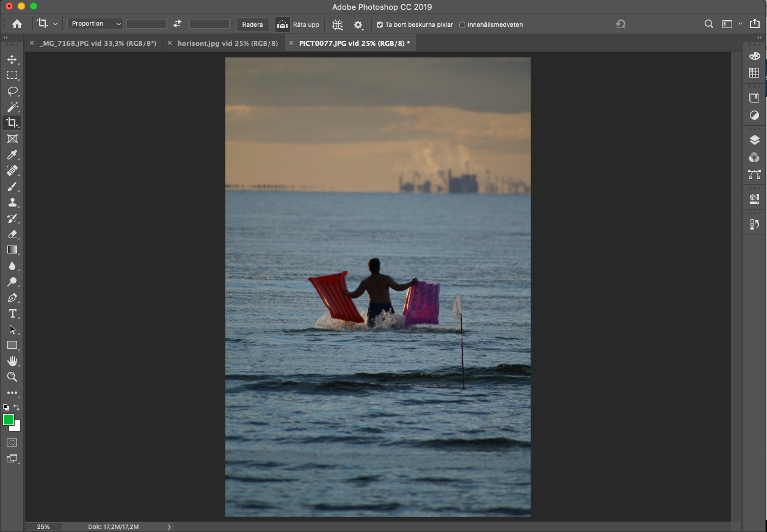Select the Clone Stamp tool
The height and width of the screenshot is (532, 767).
pos(12,202)
